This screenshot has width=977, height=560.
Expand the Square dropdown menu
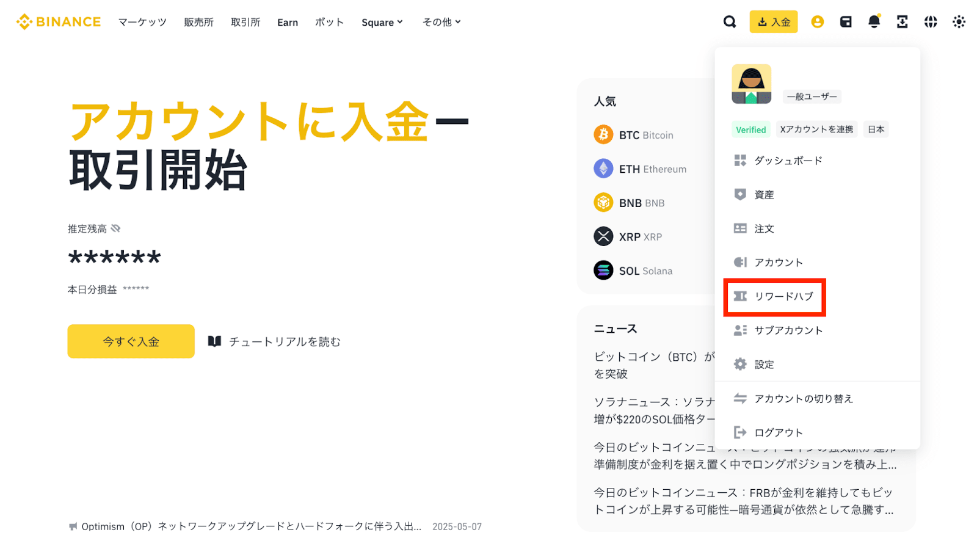(x=382, y=23)
